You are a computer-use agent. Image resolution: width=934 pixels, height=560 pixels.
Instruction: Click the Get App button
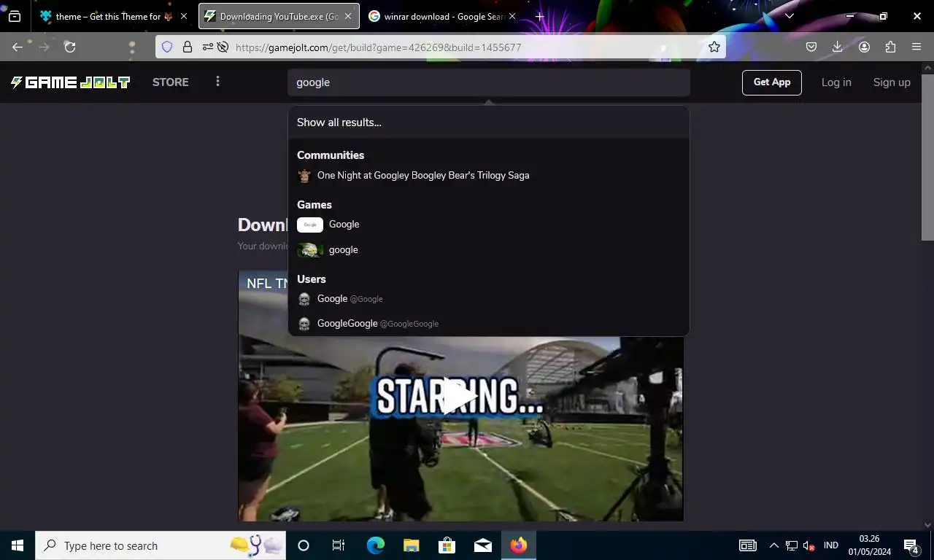click(x=772, y=82)
